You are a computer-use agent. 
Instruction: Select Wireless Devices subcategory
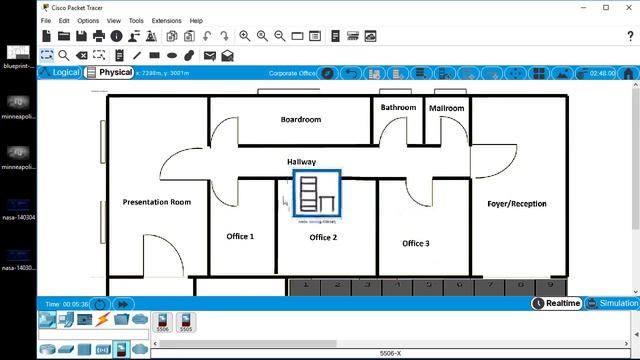(103, 350)
